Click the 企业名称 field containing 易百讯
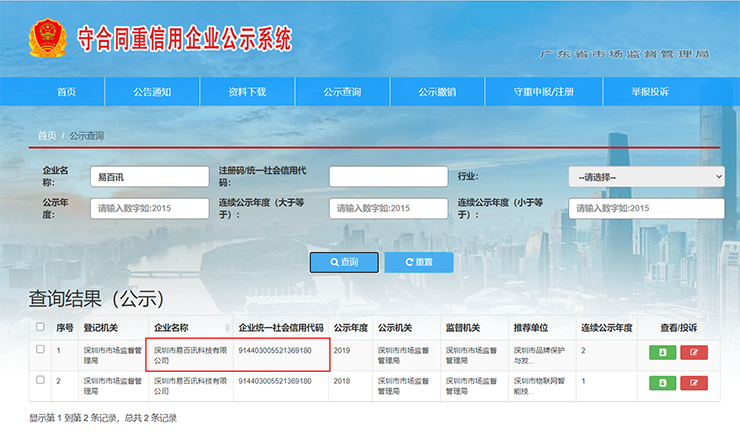 148,177
